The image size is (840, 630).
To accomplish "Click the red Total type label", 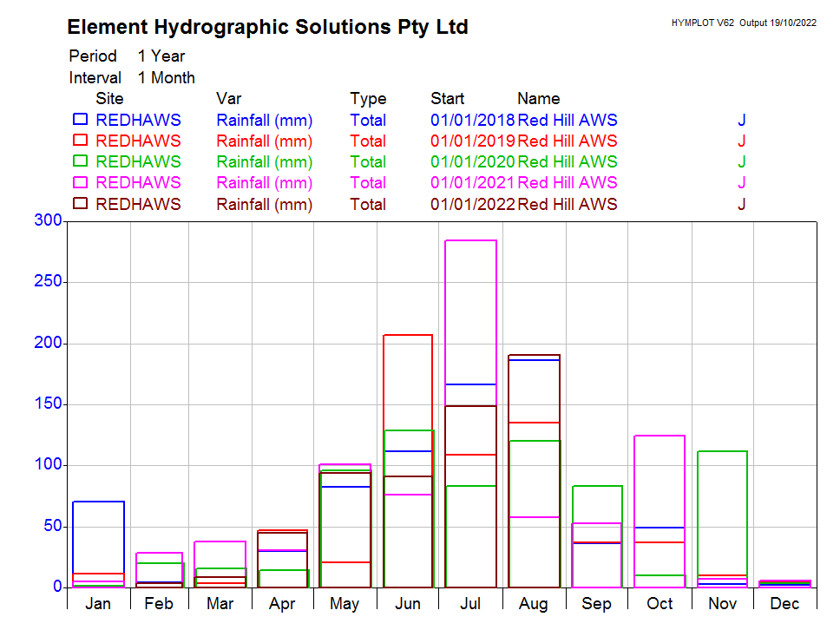I will (368, 141).
